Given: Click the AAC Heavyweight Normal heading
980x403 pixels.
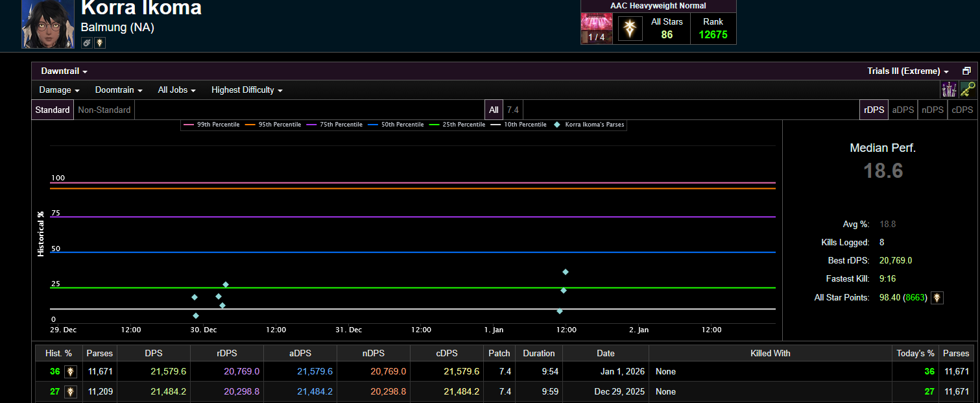Looking at the screenshot, I should (658, 6).
